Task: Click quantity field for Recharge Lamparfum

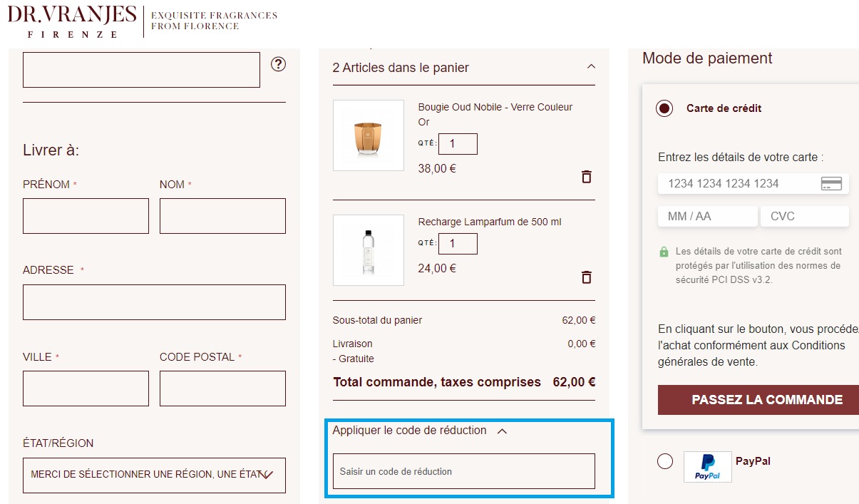Action: tap(458, 244)
